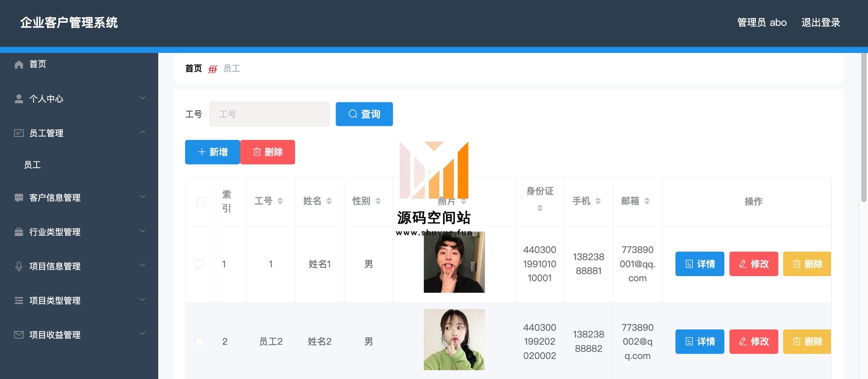Viewport: 868px width, 379px height.
Task: Collapse the 员工管理 menu chevron
Action: pyautogui.click(x=143, y=132)
